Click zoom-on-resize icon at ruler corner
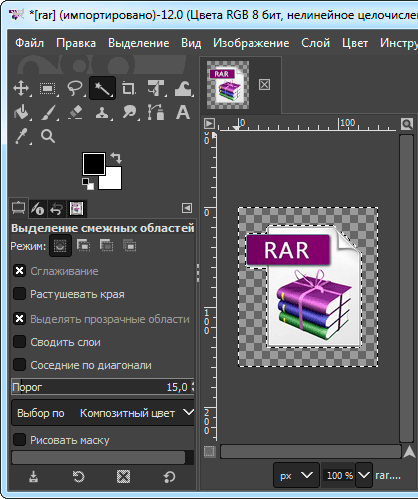418x499 pixels. 407,124
